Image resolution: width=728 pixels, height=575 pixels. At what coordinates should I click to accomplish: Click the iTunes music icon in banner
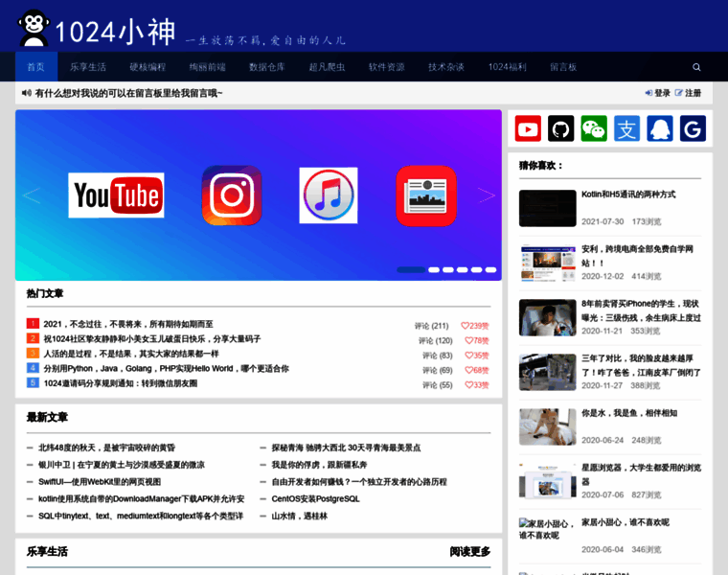(x=329, y=195)
